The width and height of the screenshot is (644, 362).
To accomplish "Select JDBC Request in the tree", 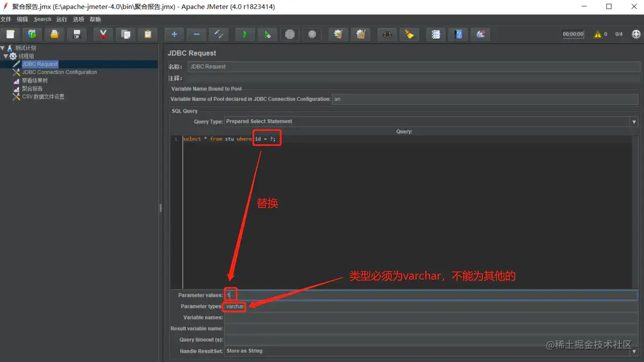I will coord(40,64).
